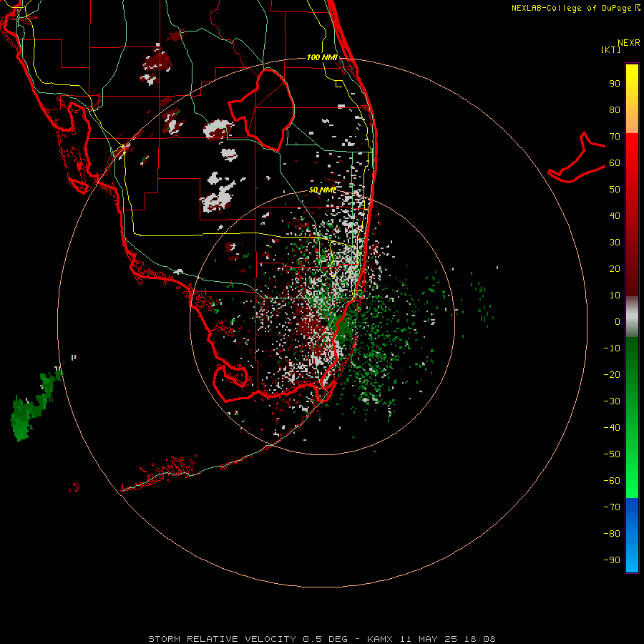
Task: Click the NEXLAB-College of DuPage title text
Action: (x=571, y=8)
